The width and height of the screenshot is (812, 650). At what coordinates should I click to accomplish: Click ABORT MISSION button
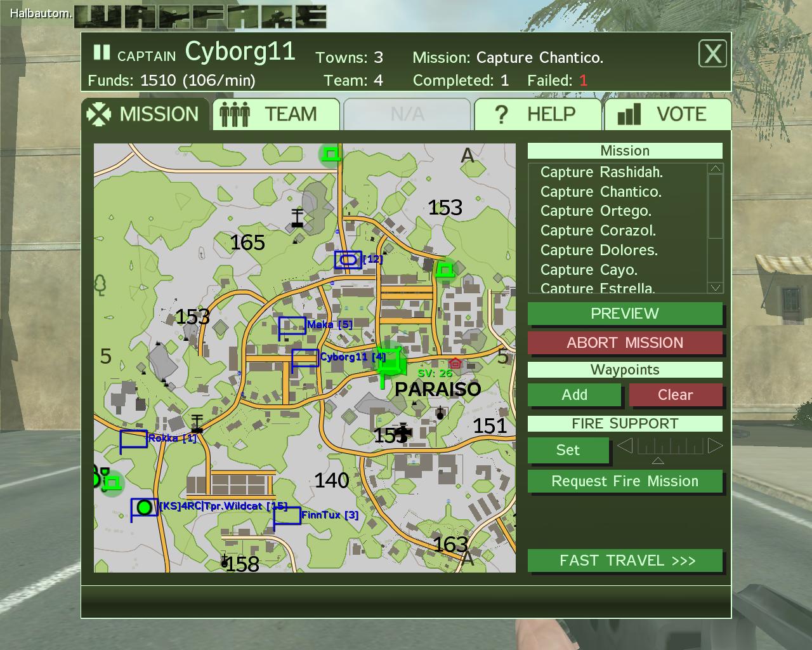(625, 343)
